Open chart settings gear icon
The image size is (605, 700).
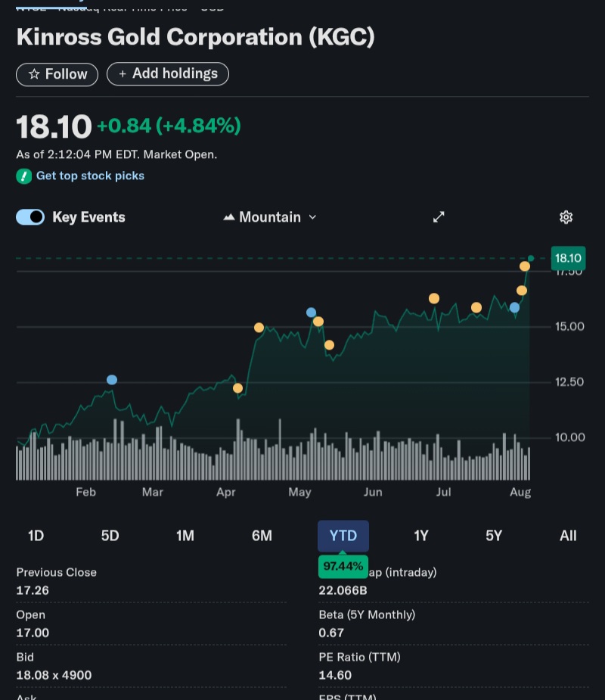coord(566,217)
